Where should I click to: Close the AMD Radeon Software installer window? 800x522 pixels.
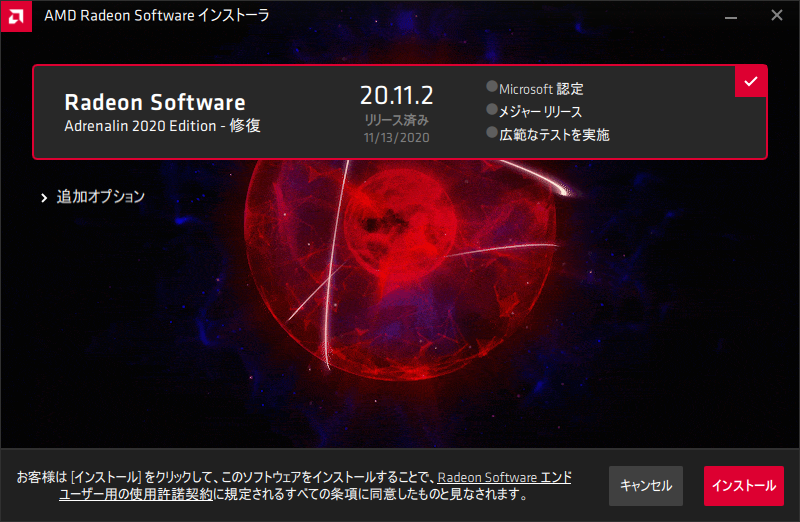(777, 16)
